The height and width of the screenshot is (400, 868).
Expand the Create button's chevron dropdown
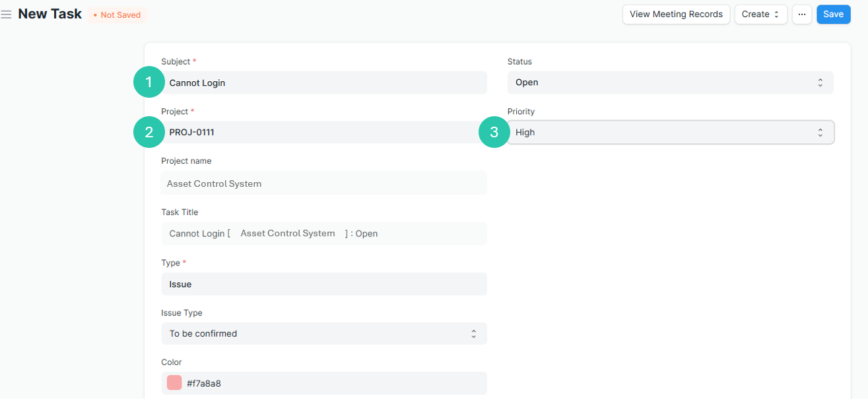coord(776,14)
